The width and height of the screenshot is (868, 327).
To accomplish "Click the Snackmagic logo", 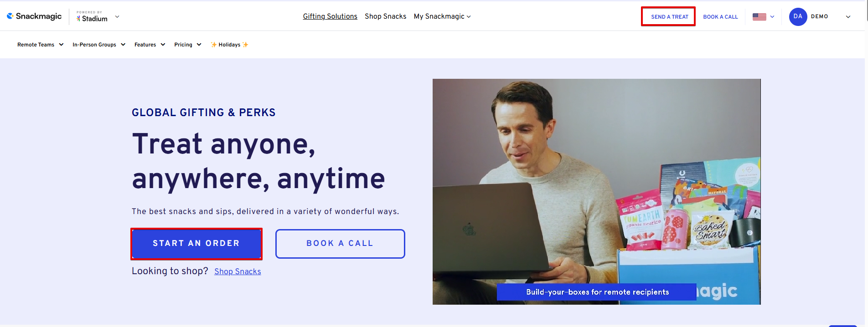I will click(34, 16).
